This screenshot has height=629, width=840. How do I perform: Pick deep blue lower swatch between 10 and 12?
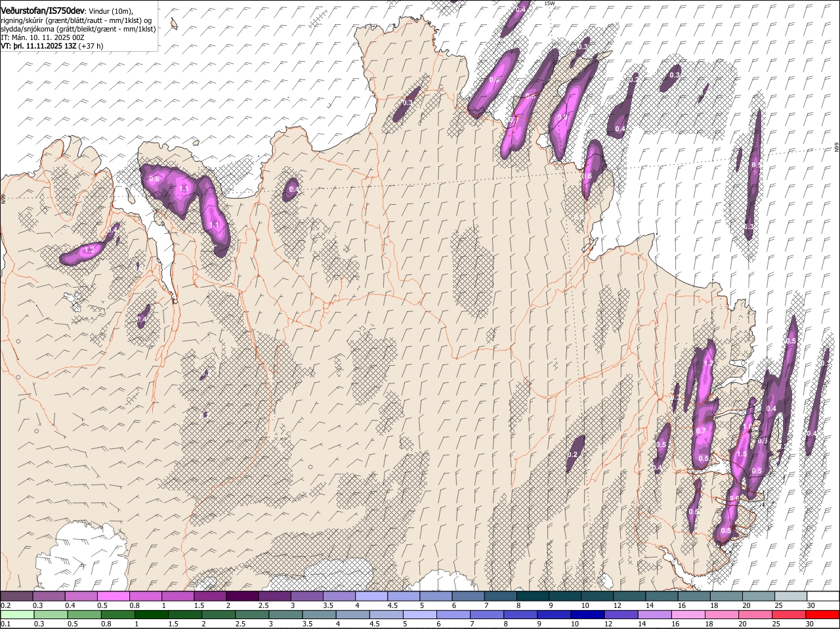588,615
